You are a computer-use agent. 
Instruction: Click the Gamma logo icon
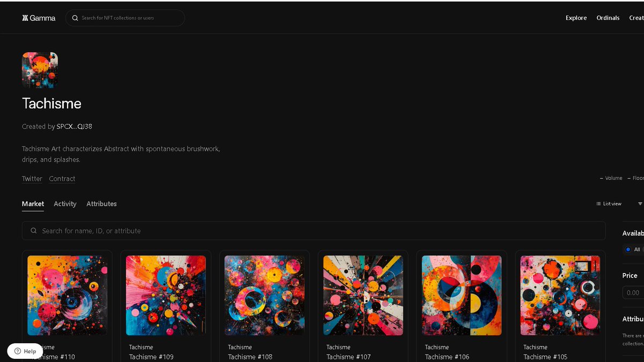coord(25,18)
